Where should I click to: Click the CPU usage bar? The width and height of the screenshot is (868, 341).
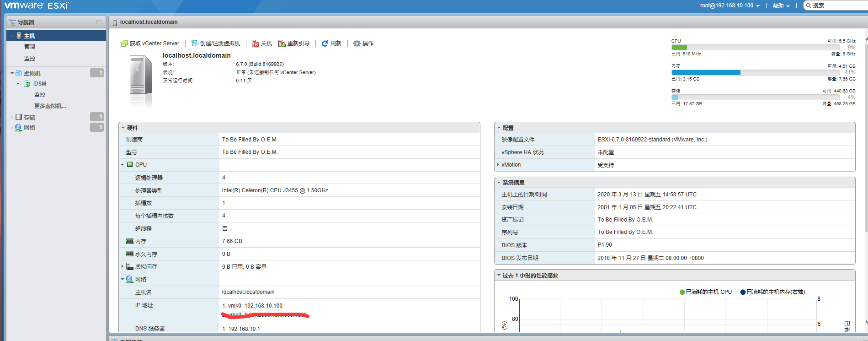pos(755,48)
